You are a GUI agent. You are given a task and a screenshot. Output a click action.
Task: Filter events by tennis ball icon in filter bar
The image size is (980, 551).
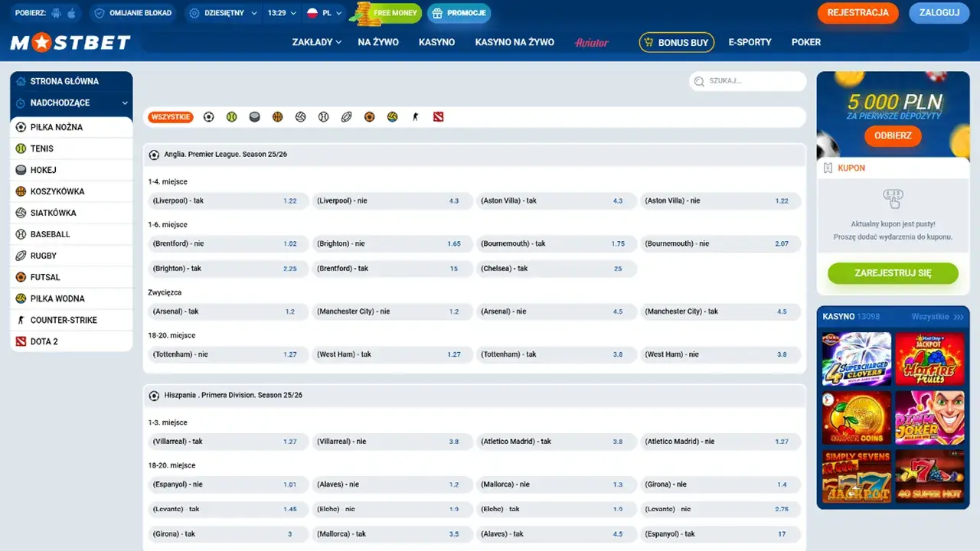pyautogui.click(x=232, y=117)
